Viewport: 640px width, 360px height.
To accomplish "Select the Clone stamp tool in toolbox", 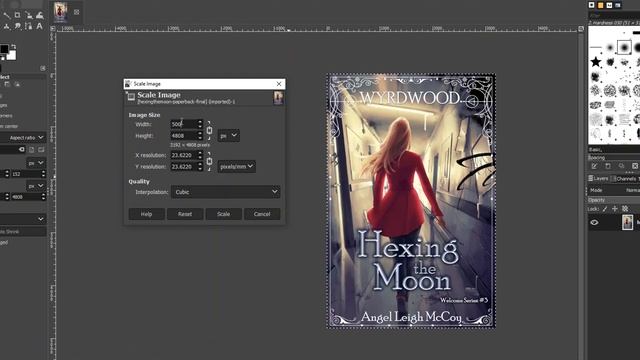I will tap(7, 26).
